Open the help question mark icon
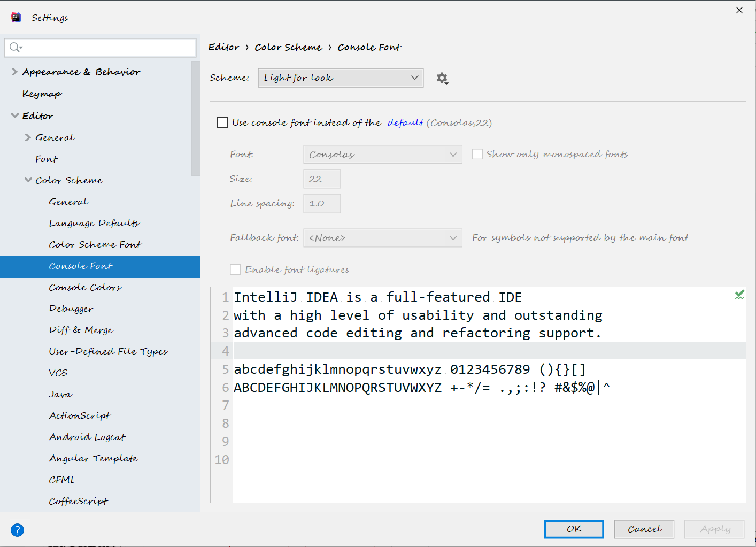 [17, 530]
